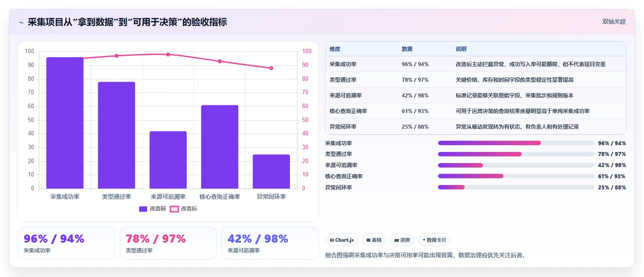Click the 表格 tag chip
The height and width of the screenshot is (277, 644).
click(x=374, y=240)
